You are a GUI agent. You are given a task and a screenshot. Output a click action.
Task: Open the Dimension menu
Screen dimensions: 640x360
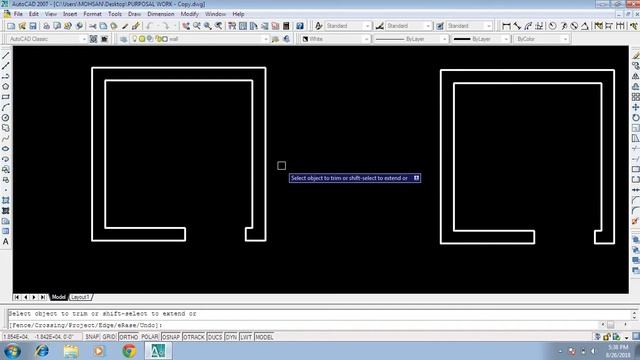click(x=161, y=14)
